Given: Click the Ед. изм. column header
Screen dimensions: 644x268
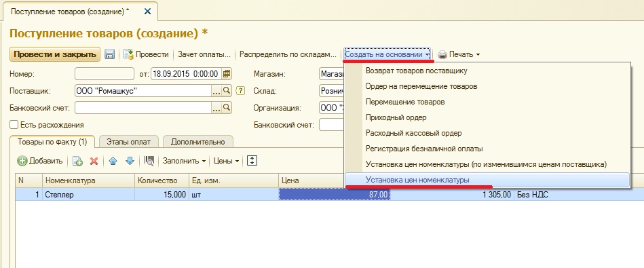Looking at the screenshot, I should coord(233,180).
